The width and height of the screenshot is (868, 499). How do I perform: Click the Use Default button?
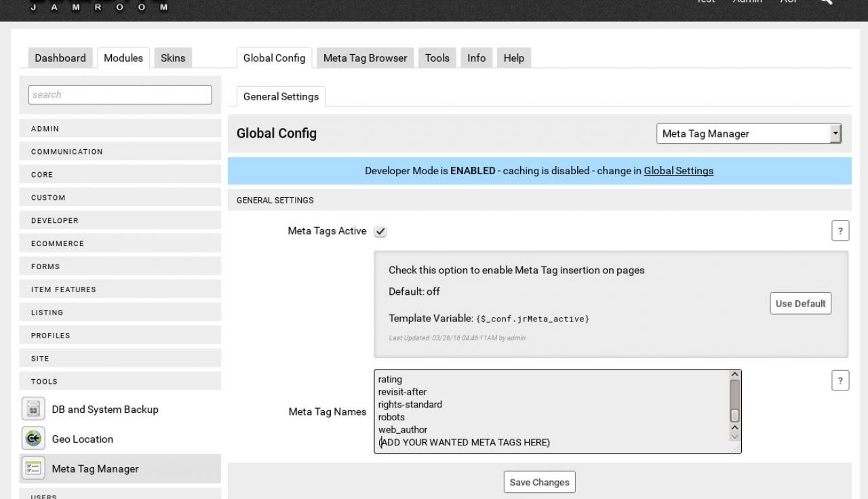[800, 304]
